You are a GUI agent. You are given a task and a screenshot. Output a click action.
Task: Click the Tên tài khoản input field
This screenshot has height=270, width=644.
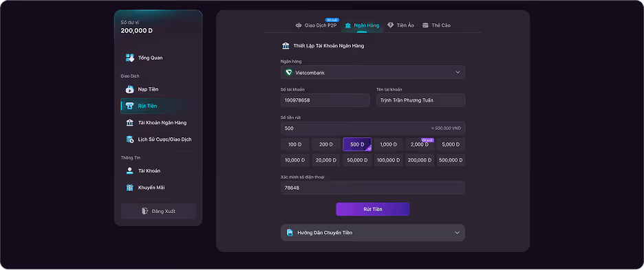coord(420,100)
